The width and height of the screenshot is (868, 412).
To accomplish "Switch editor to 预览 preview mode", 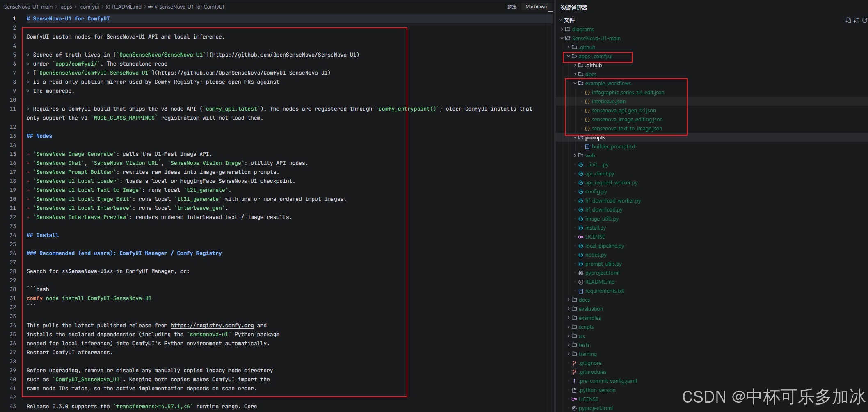I will click(x=512, y=7).
